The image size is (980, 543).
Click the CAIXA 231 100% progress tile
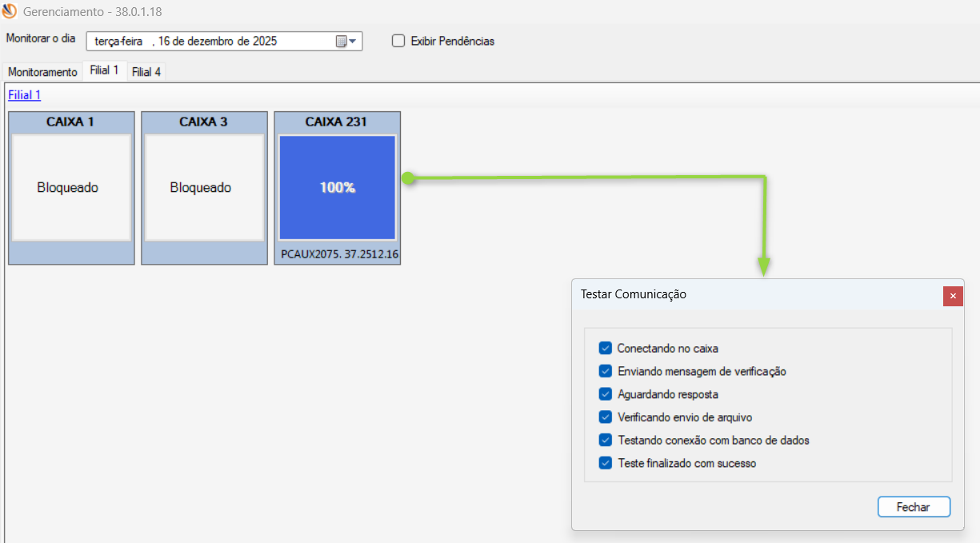tap(337, 188)
